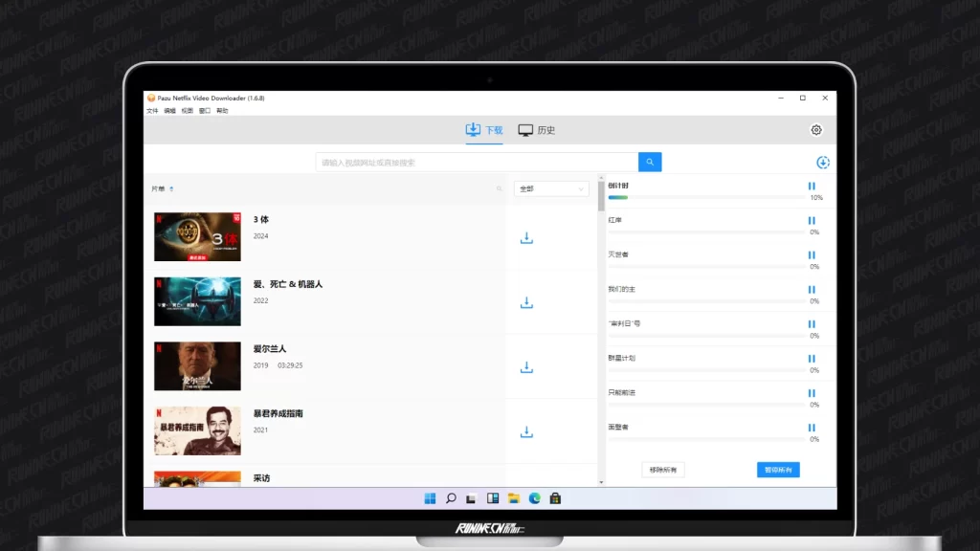Click download icon for 爱、死亡 & 机器人
Viewport: 980px width, 551px height.
click(x=525, y=303)
